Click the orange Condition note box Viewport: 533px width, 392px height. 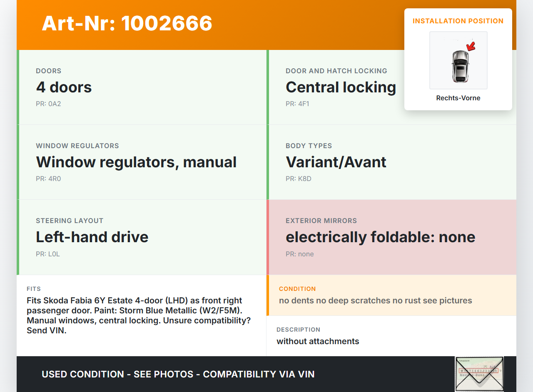tap(391, 295)
